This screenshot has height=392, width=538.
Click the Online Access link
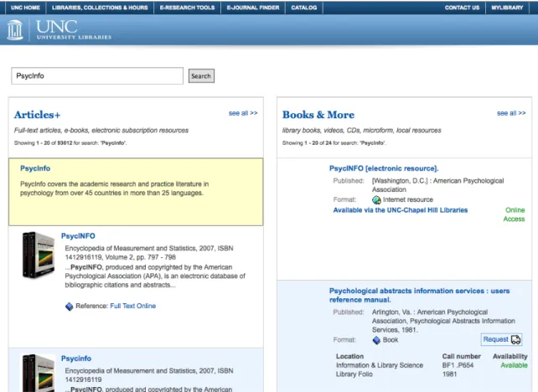click(x=514, y=214)
